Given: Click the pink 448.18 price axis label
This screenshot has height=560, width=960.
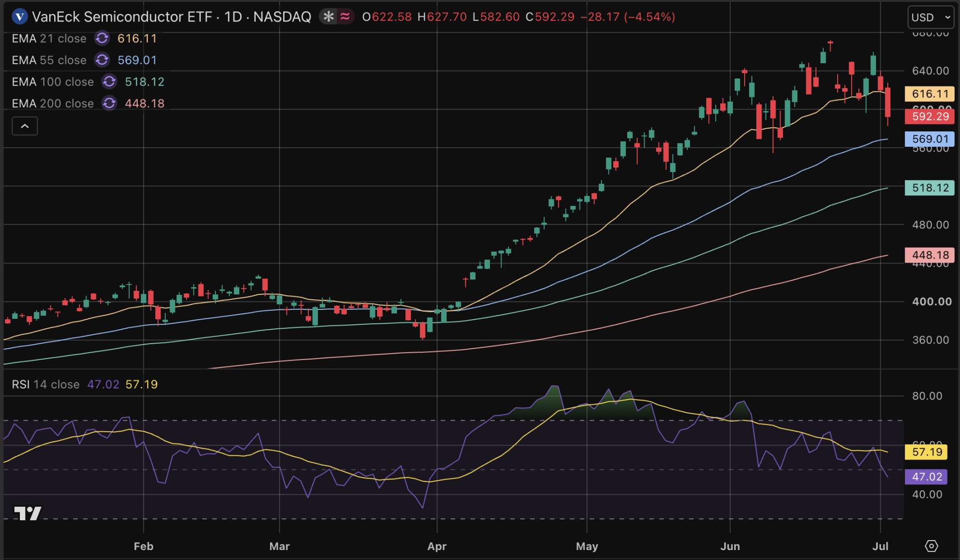Looking at the screenshot, I should point(930,255).
